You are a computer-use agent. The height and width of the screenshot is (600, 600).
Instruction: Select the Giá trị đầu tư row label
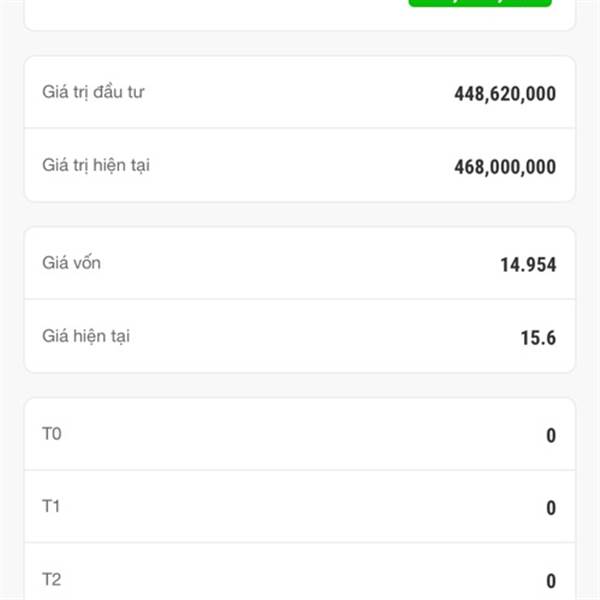tap(95, 92)
